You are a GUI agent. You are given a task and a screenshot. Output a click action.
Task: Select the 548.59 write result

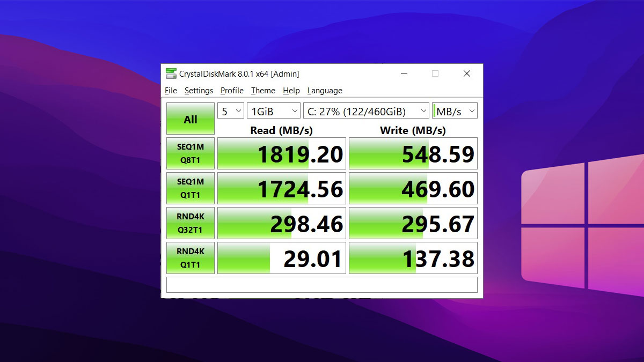click(x=413, y=153)
